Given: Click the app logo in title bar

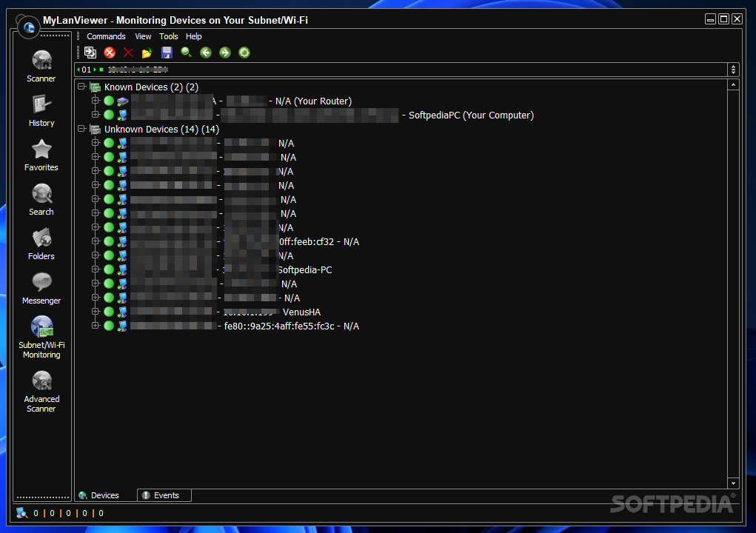Looking at the screenshot, I should [28, 27].
